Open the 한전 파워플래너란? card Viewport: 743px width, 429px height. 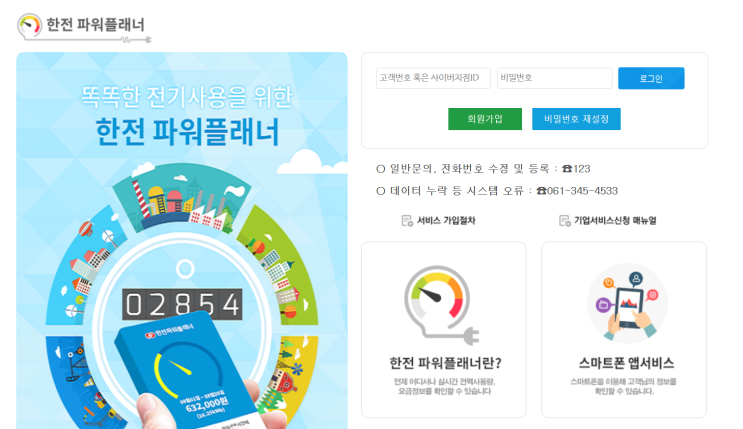(x=444, y=330)
